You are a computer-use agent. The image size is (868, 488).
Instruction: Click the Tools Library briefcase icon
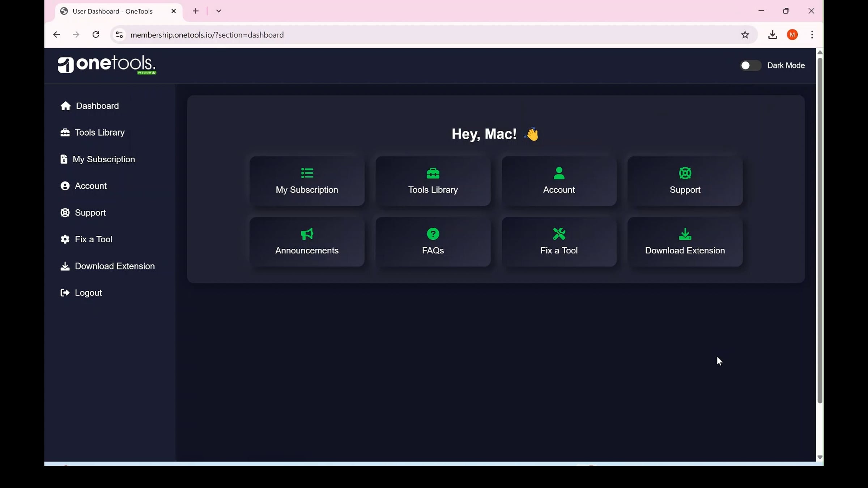click(65, 132)
